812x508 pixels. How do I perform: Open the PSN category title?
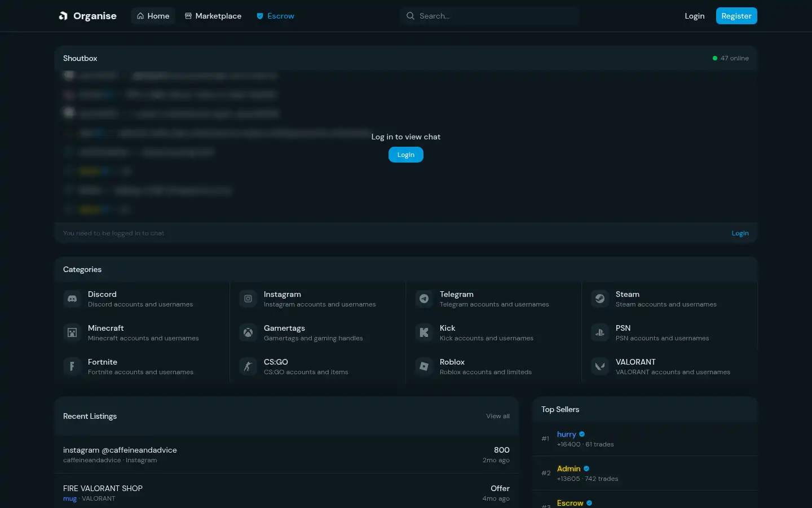623,328
